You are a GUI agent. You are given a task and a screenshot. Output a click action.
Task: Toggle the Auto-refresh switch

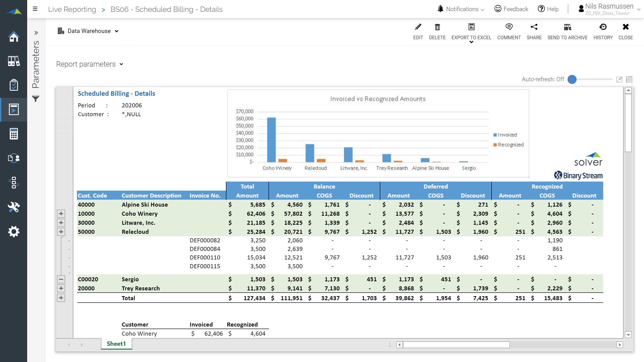click(572, 79)
